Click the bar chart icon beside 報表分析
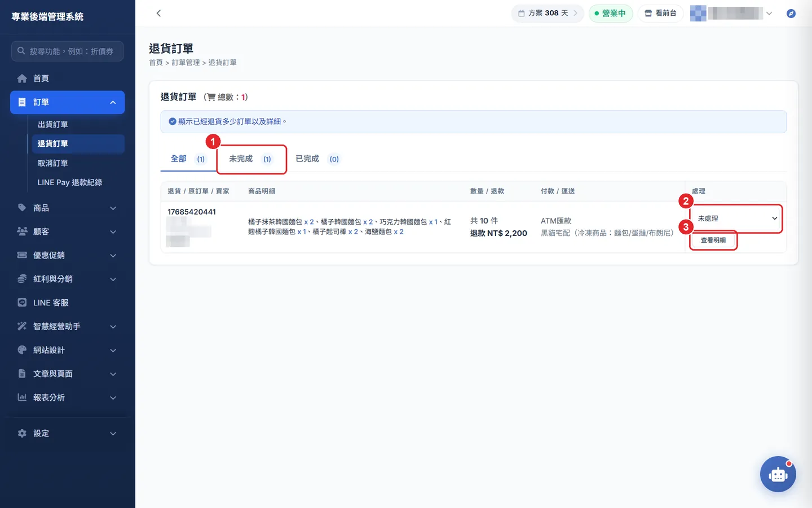The width and height of the screenshot is (812, 508). (22, 397)
